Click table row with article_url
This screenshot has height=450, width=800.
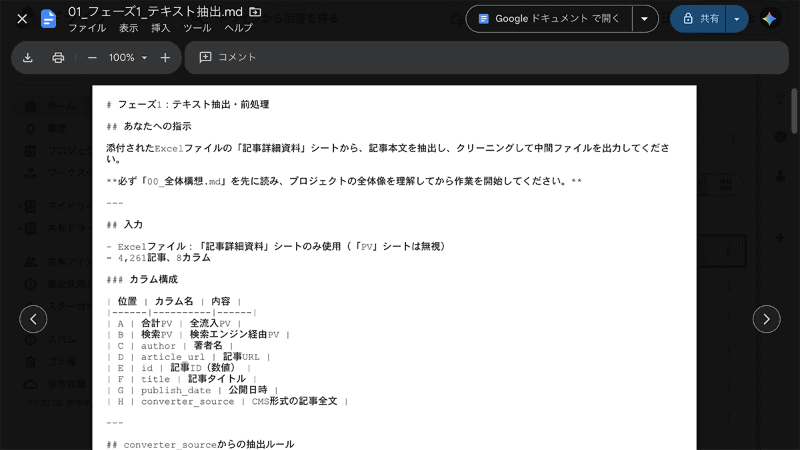click(x=188, y=357)
